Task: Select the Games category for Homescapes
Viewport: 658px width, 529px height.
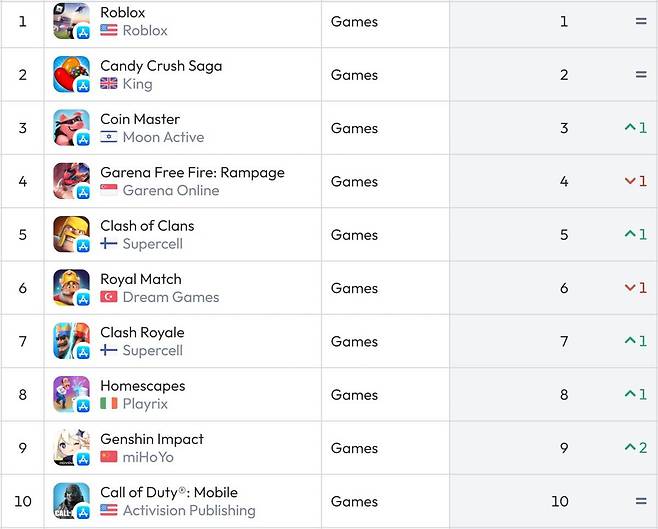Action: (354, 395)
